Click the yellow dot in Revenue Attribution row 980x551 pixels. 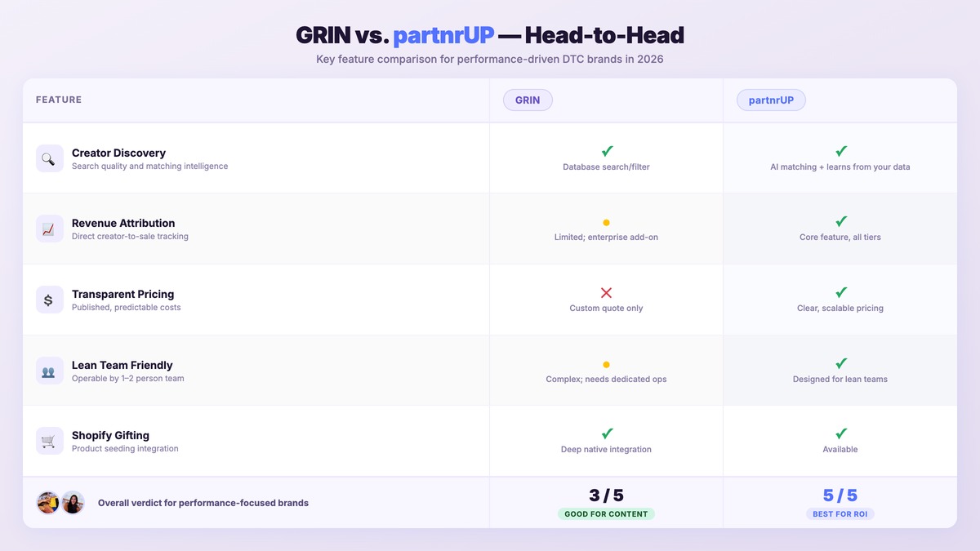tap(606, 222)
